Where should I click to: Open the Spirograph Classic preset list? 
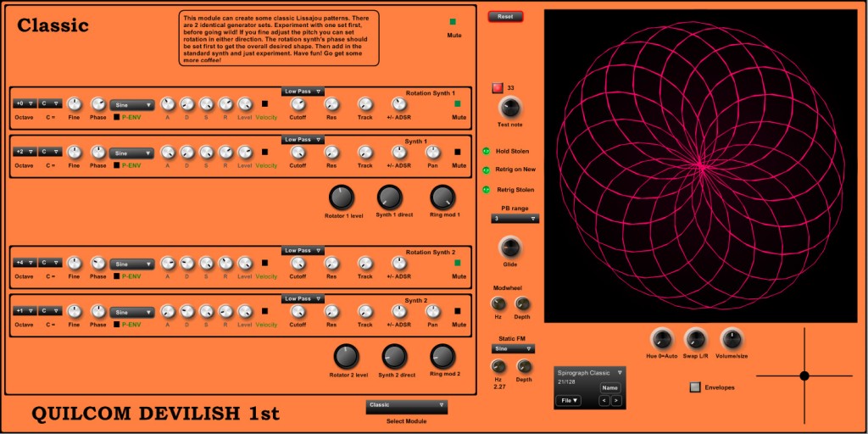pos(590,373)
